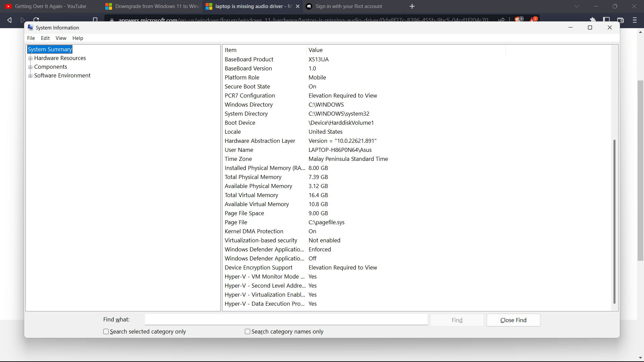Click the 'C:\pagefile.sys' value
644x362 pixels.
tap(326, 222)
